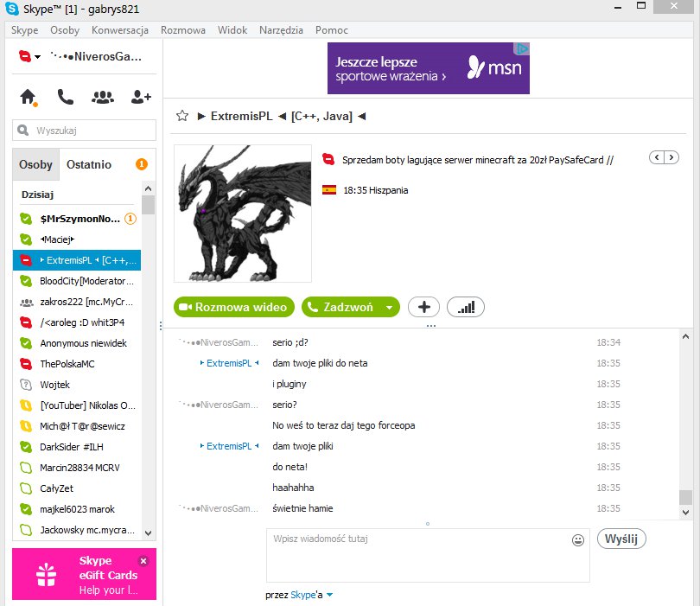The image size is (700, 606).
Task: Open the Skype Home icon
Action: (29, 97)
